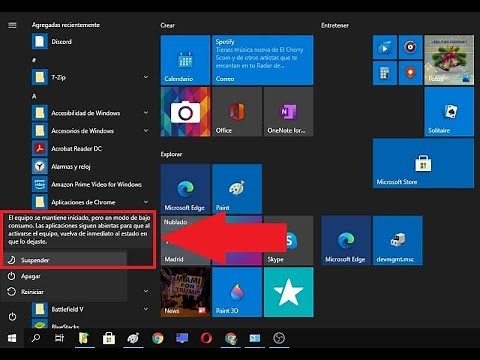Open the 7-Zip folder entry
The width and height of the screenshot is (480, 360).
tap(90, 77)
